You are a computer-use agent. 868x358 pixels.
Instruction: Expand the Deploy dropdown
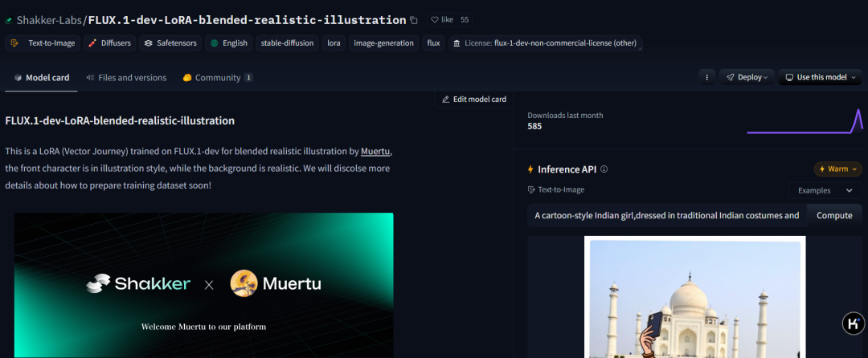747,78
